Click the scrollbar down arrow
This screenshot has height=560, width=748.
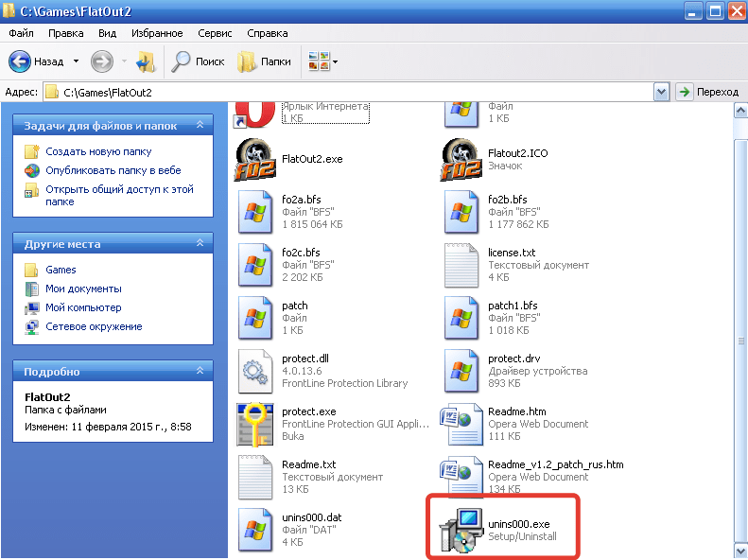[x=740, y=551]
